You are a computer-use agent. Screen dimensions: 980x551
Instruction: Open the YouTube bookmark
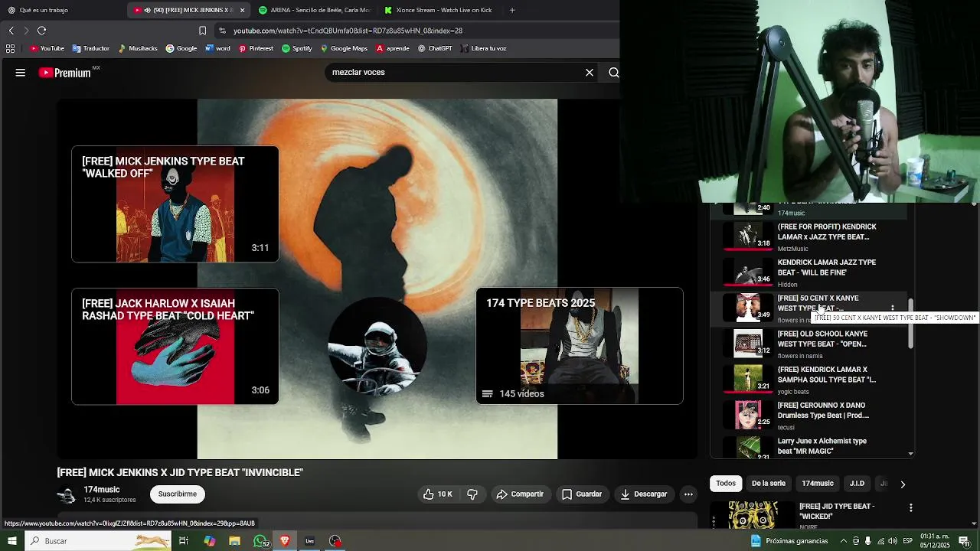pos(47,48)
